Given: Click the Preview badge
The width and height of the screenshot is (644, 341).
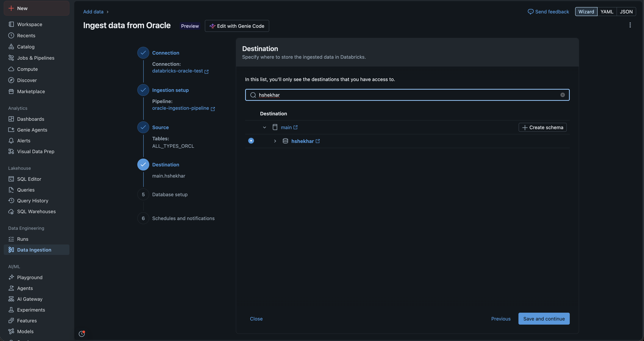Looking at the screenshot, I should 190,26.
